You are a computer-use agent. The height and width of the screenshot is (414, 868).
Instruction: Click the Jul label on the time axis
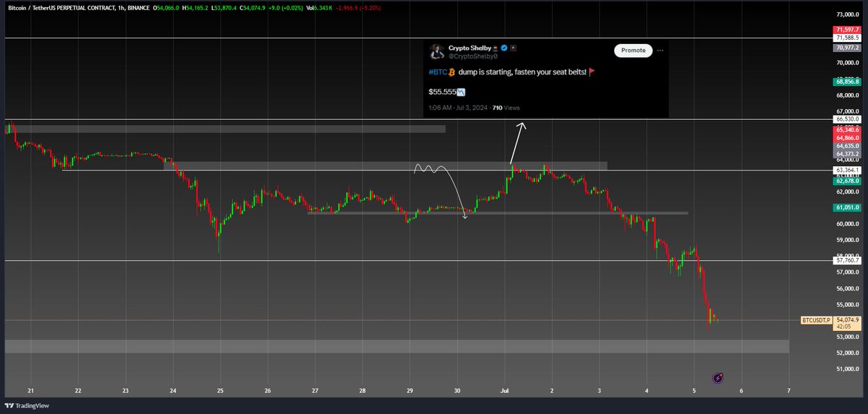pyautogui.click(x=504, y=390)
